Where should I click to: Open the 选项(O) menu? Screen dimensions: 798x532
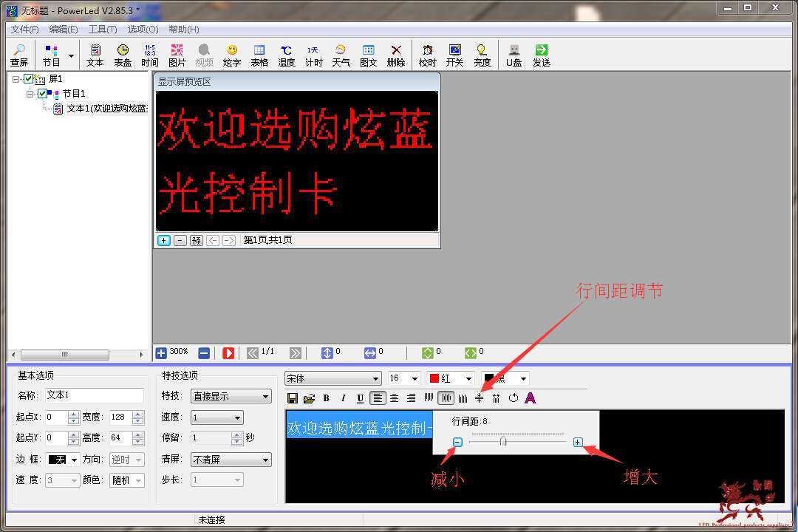tap(143, 29)
